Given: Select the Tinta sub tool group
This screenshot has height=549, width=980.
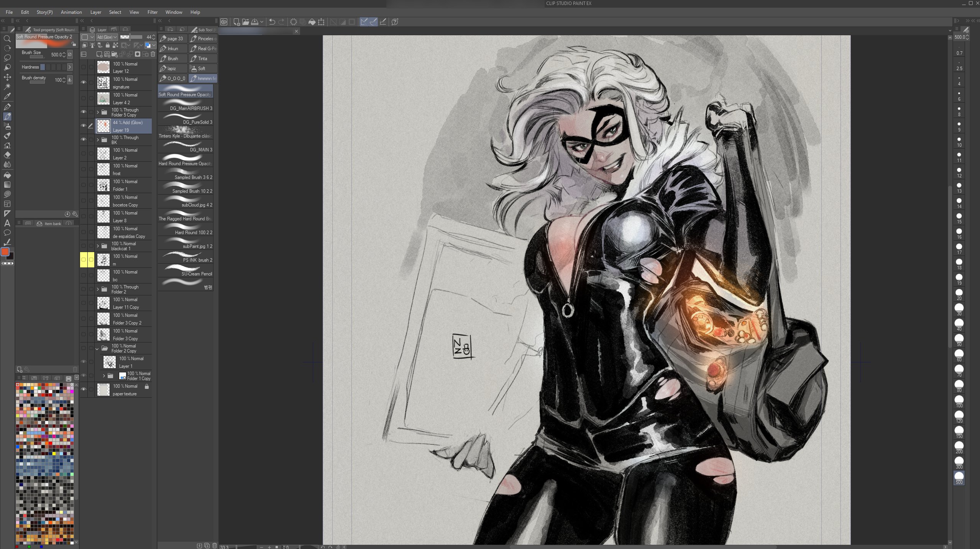Looking at the screenshot, I should coord(203,59).
